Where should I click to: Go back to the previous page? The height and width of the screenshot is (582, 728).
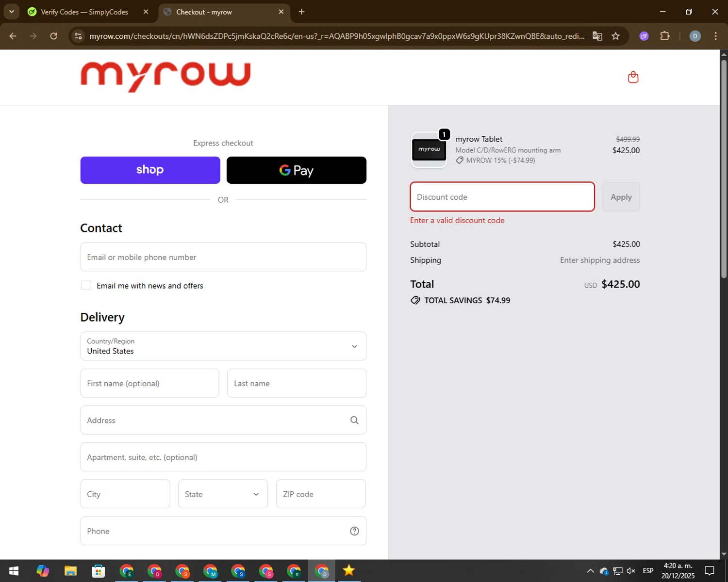[x=13, y=36]
